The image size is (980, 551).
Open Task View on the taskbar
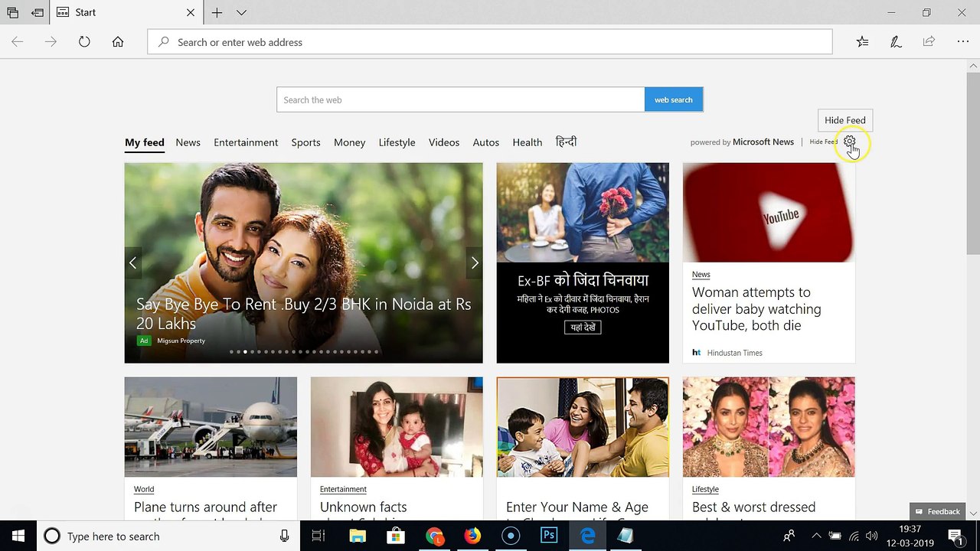click(318, 536)
